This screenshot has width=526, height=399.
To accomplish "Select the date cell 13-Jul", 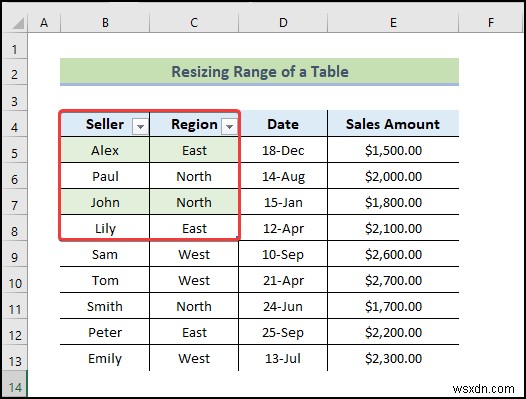I will (x=283, y=358).
